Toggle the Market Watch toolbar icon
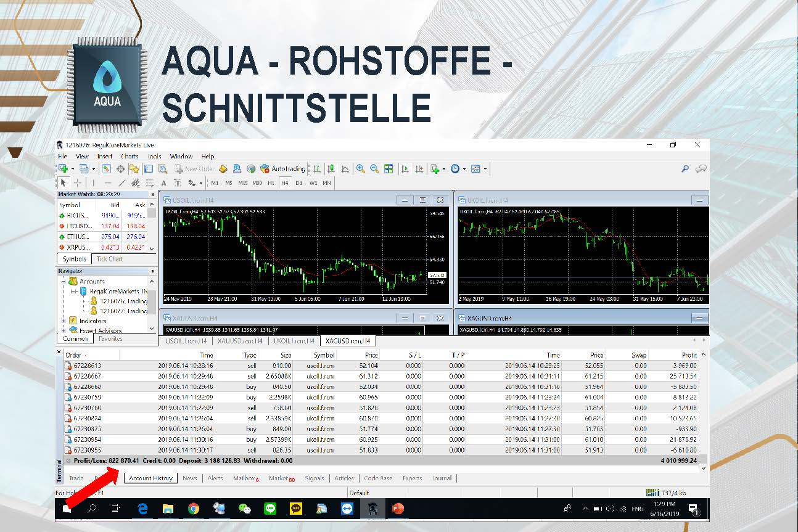 pyautogui.click(x=107, y=168)
